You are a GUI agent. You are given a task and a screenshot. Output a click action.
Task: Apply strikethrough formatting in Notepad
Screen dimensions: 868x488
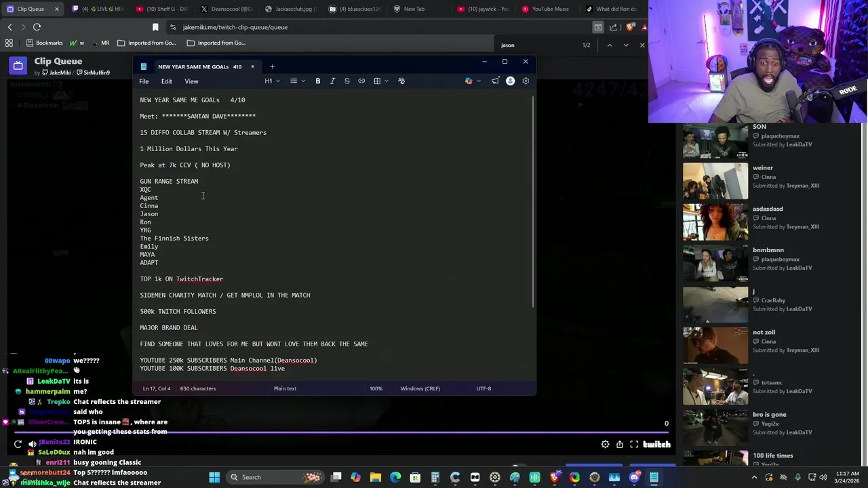click(x=347, y=81)
